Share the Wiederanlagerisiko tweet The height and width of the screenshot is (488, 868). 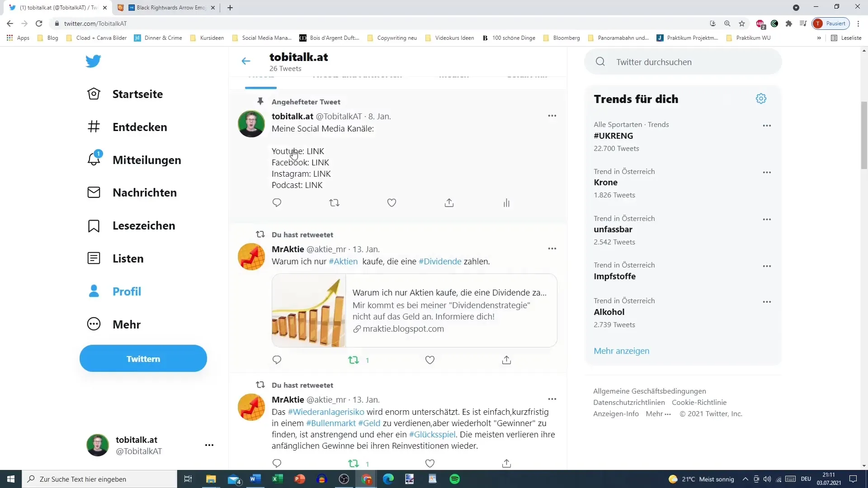click(506, 464)
